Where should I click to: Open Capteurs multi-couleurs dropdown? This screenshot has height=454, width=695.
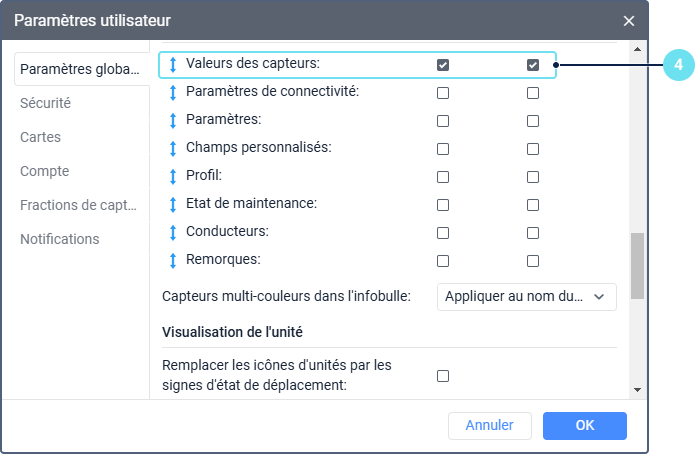tap(526, 296)
